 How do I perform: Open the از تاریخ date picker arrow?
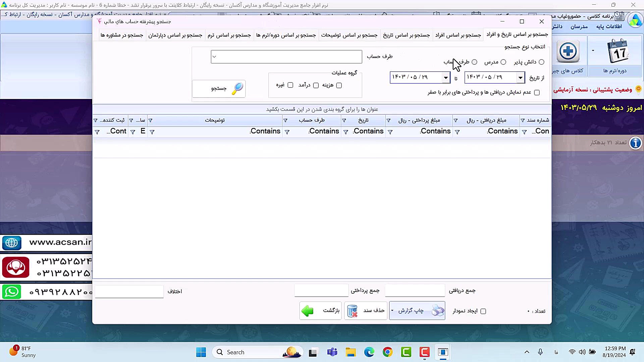(x=520, y=78)
